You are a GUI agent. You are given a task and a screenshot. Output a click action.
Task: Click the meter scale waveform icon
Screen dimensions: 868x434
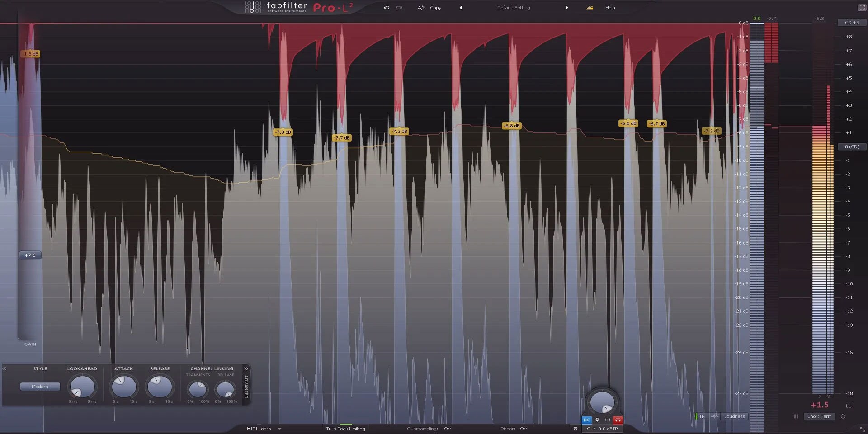(715, 416)
